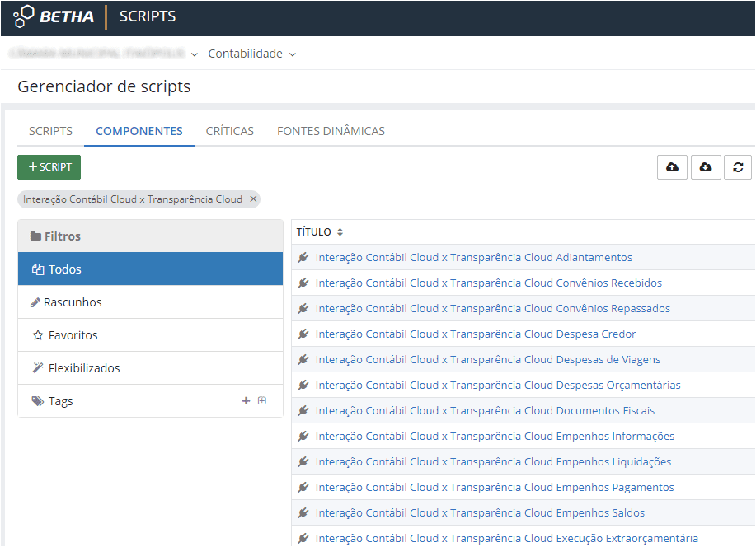Viewport: 756px width, 547px height.
Task: Switch to the CRÍTICAS tab
Action: 229,131
